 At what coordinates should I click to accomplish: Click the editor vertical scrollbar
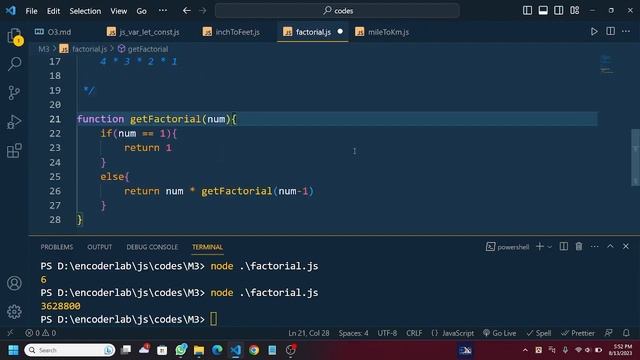pyautogui.click(x=636, y=158)
